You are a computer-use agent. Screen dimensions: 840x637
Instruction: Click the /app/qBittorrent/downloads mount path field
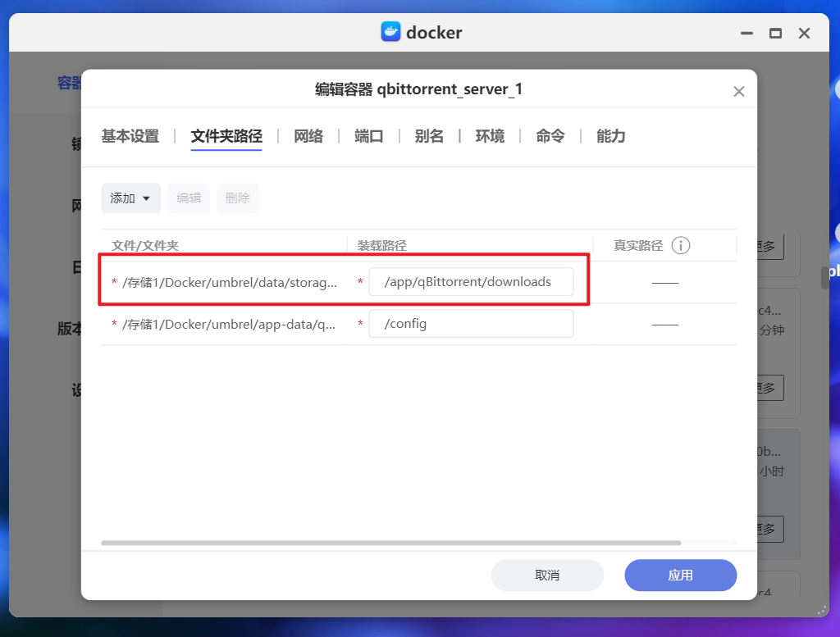(x=471, y=281)
